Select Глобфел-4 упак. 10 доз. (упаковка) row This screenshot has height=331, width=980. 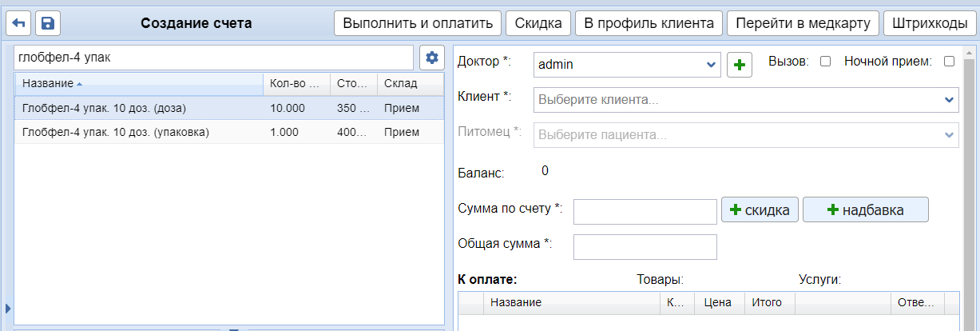click(116, 132)
